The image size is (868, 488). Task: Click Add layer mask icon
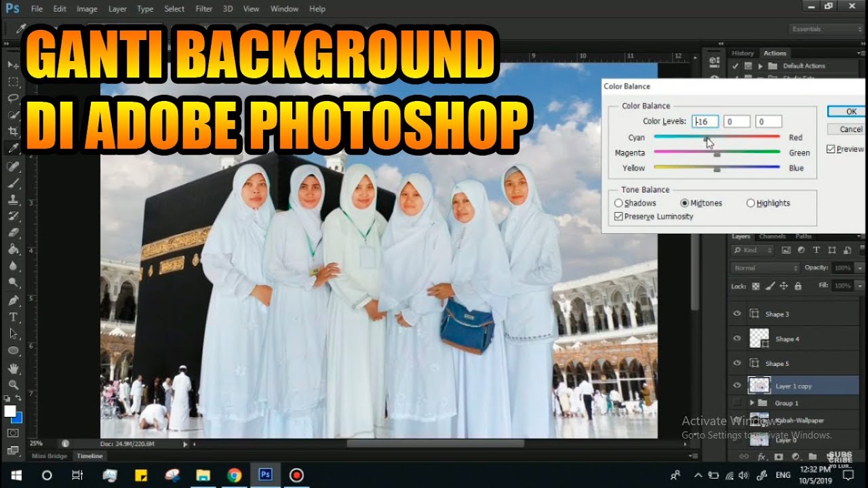coord(778,457)
